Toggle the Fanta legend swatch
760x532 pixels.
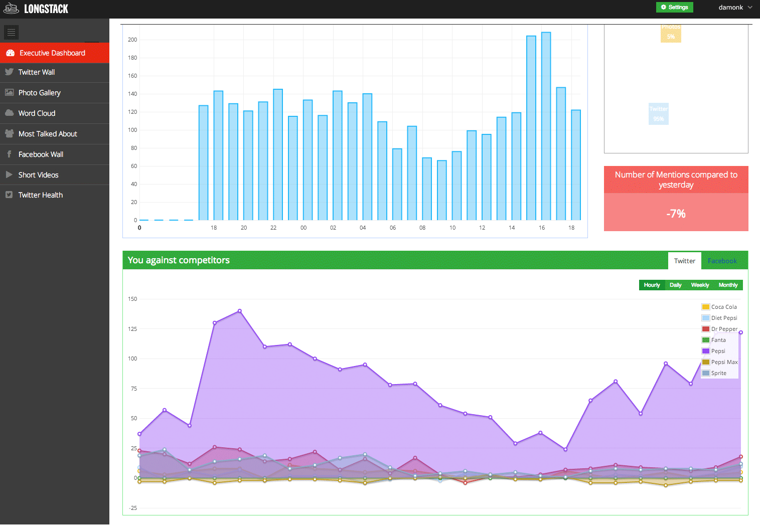coord(706,340)
